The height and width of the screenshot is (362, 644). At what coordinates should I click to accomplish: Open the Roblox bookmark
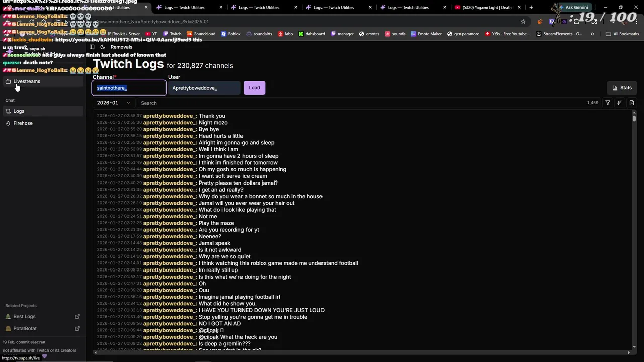click(x=231, y=34)
